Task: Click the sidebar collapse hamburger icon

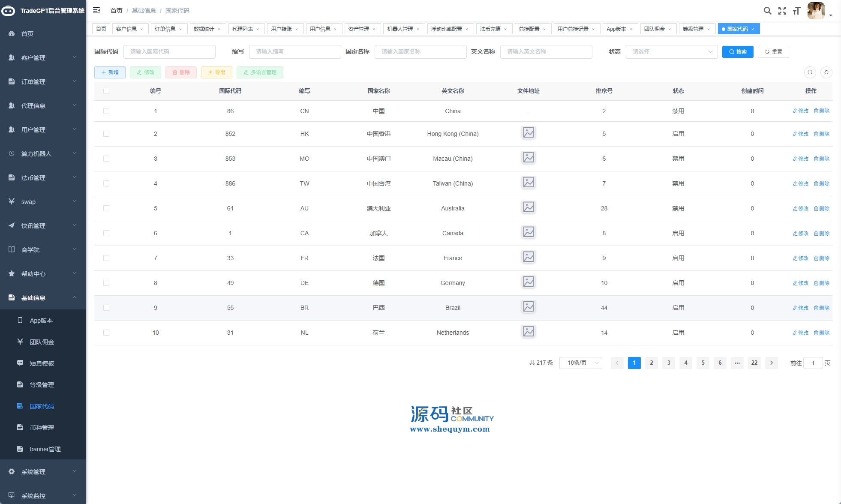Action: coord(96,10)
